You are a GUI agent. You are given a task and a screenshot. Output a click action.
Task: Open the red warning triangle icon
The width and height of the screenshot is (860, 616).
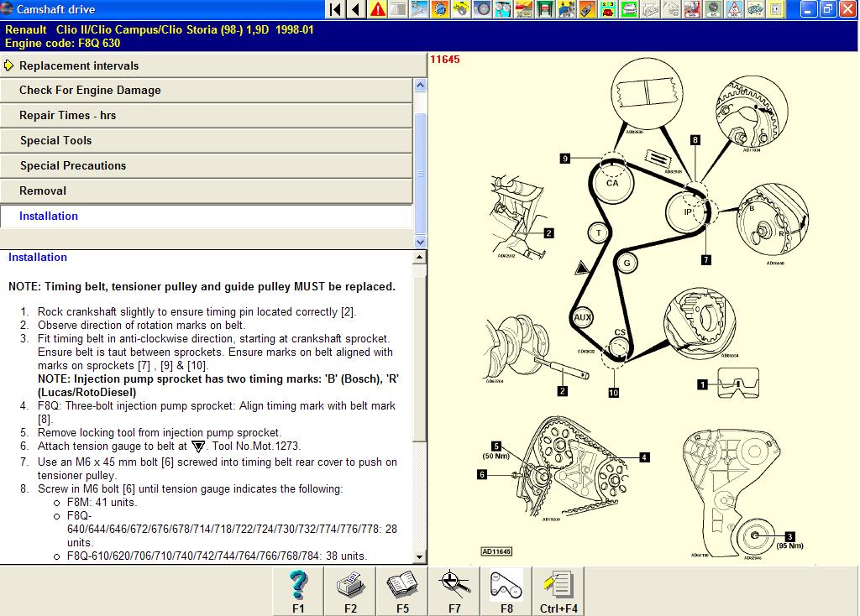[x=377, y=9]
